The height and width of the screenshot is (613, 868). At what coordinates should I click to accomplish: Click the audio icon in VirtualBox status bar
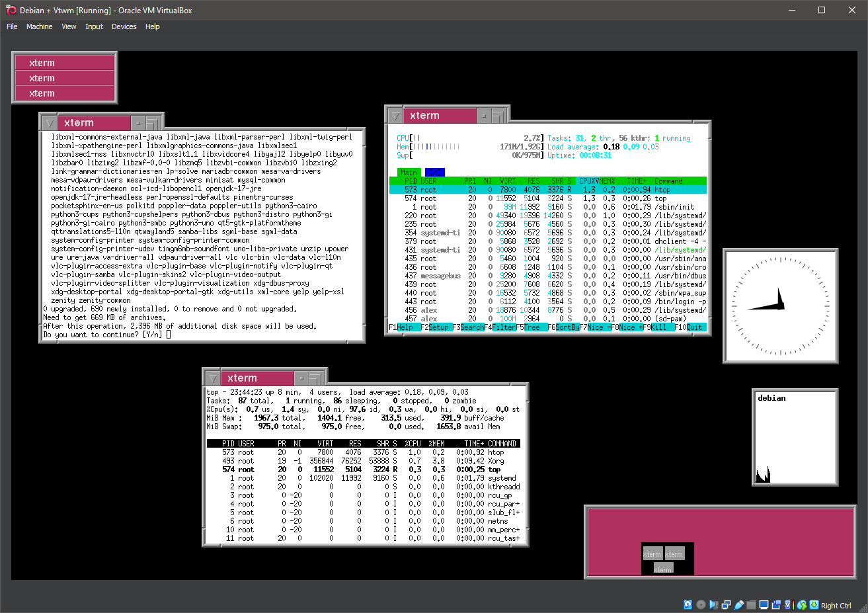pyautogui.click(x=713, y=604)
